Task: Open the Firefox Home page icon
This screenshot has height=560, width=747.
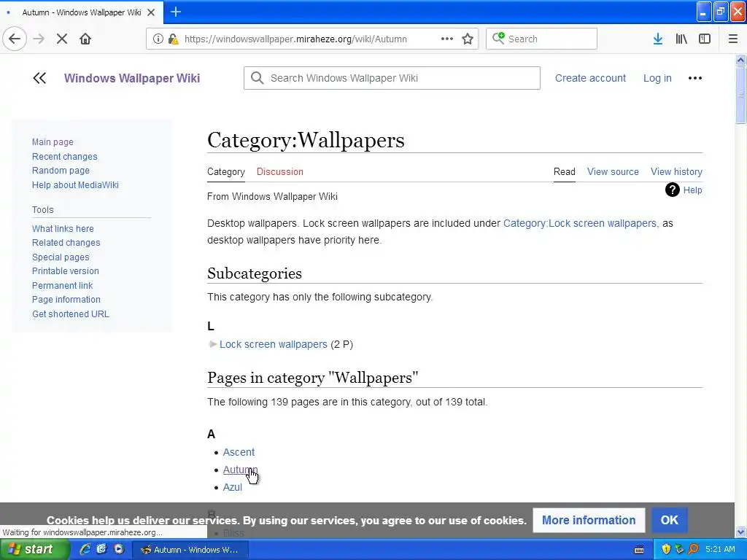Action: click(85, 39)
